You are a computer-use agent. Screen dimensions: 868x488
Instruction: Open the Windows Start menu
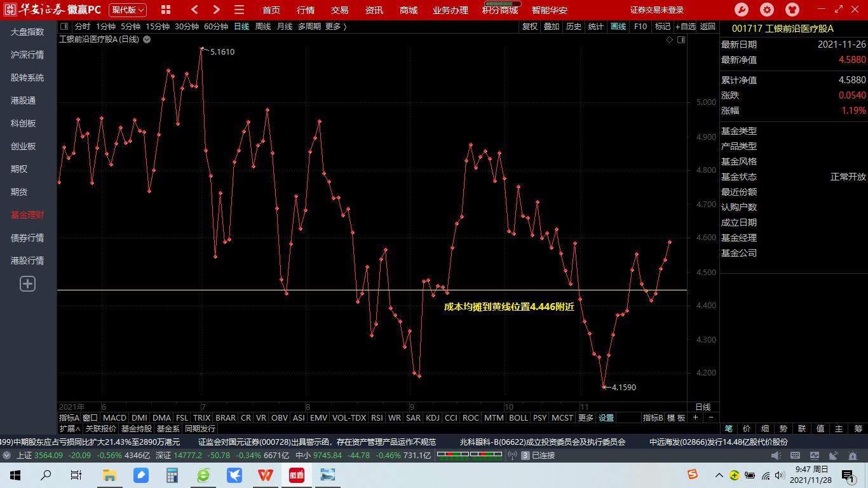click(15, 475)
